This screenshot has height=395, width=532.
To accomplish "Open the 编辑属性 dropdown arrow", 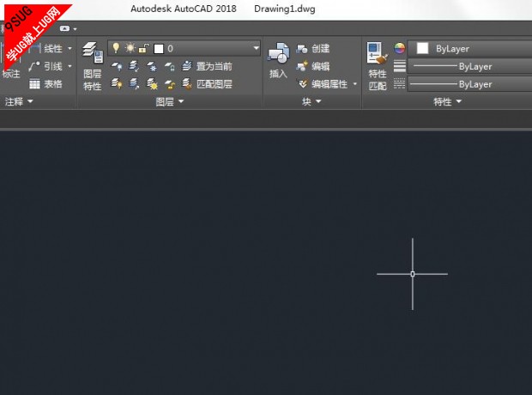I will click(355, 83).
